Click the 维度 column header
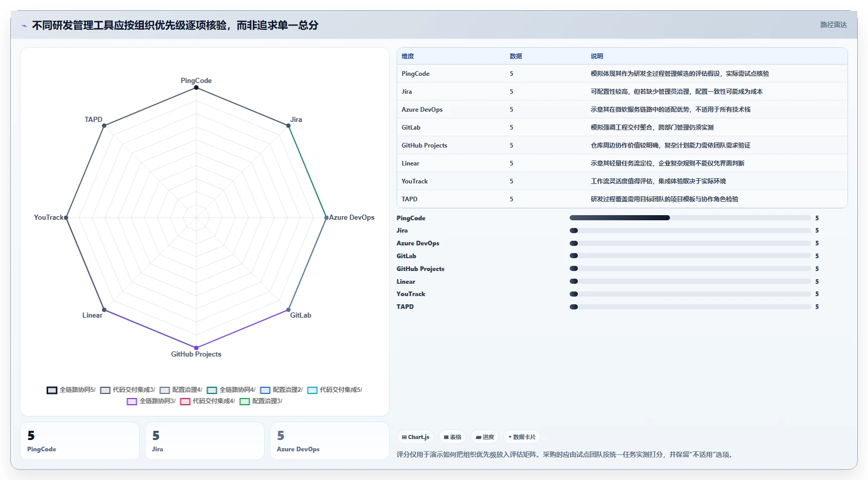This screenshot has width=868, height=480. coord(408,56)
